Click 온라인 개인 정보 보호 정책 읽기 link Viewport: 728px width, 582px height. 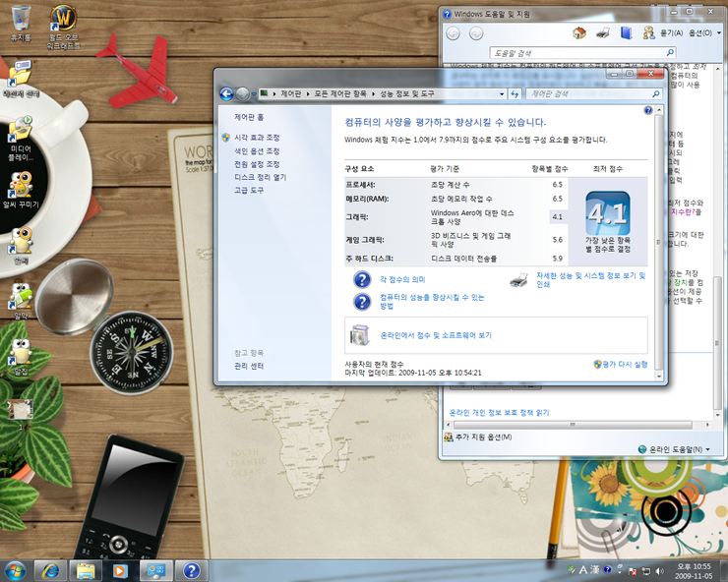(499, 412)
